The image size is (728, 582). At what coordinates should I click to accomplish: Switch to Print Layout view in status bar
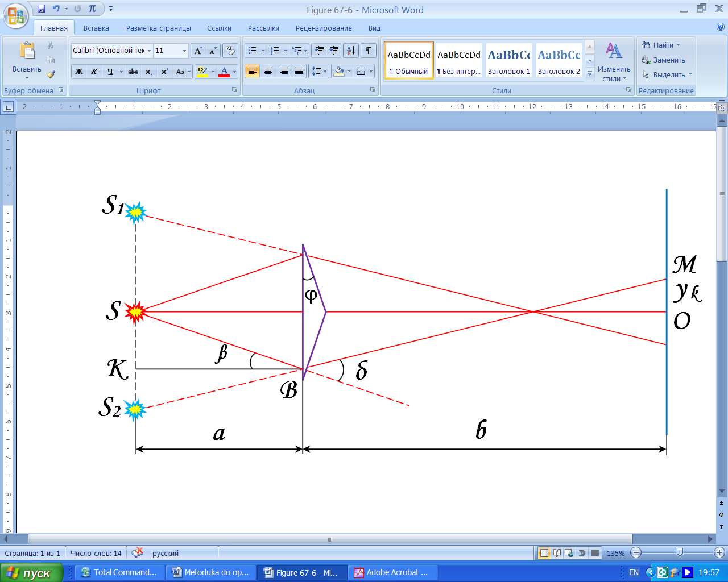544,553
